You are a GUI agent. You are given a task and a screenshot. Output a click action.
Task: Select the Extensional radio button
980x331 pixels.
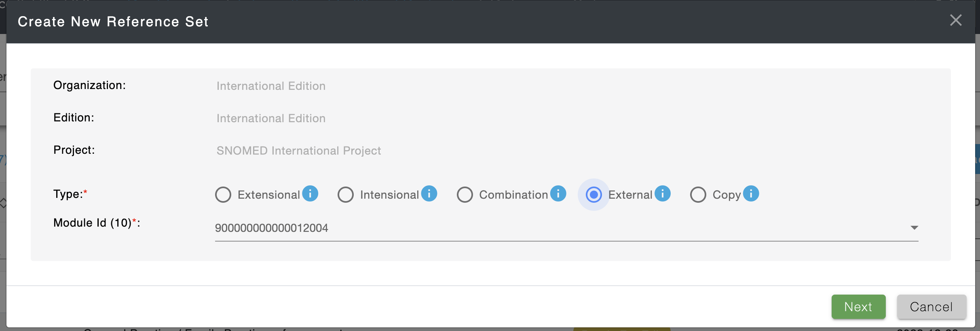[x=223, y=195]
